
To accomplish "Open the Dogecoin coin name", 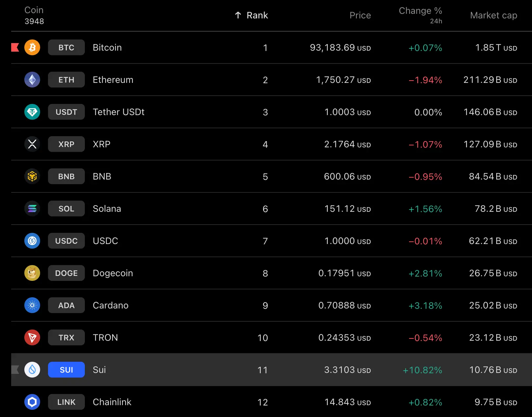I will (x=113, y=273).
